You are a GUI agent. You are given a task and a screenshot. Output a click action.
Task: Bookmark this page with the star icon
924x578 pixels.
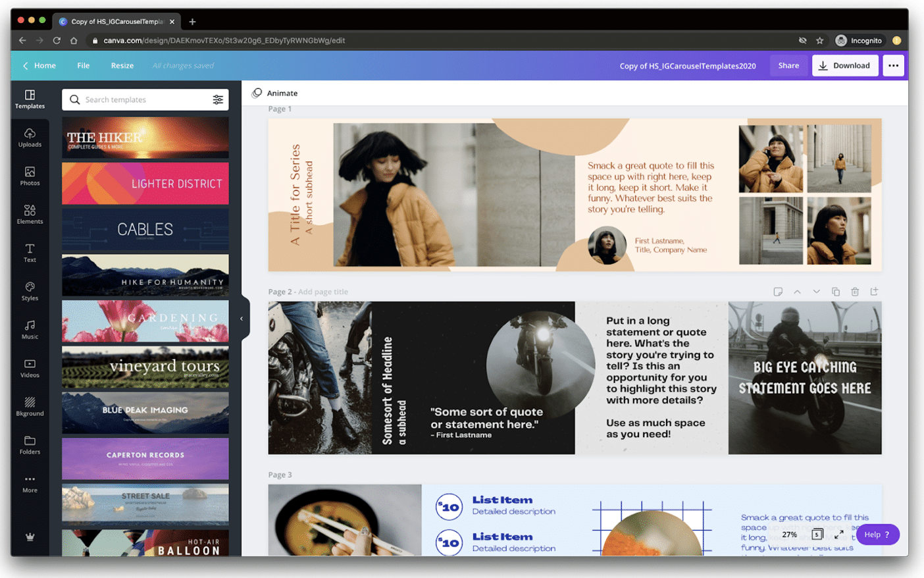(x=819, y=40)
